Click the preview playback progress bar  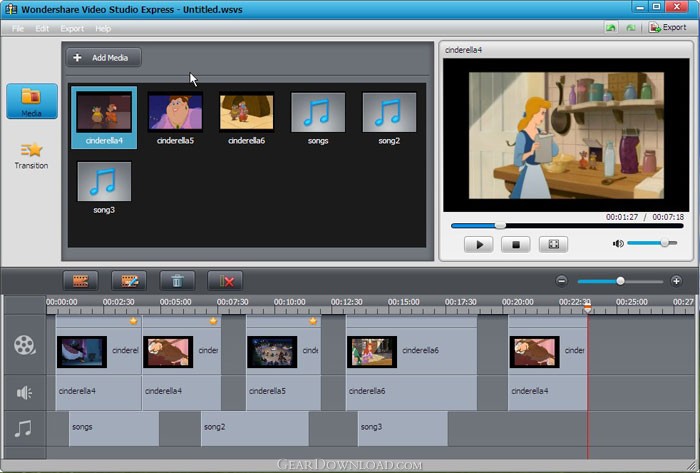pos(567,226)
